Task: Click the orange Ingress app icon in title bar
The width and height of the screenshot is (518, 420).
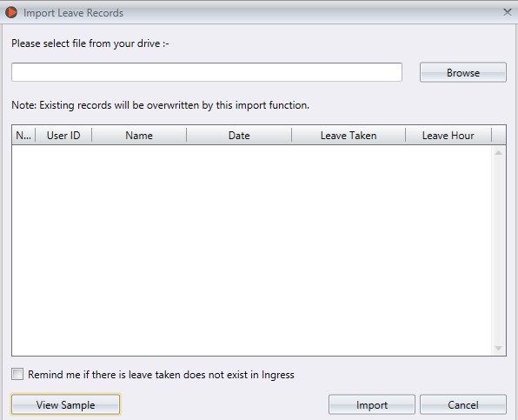Action: pyautogui.click(x=11, y=12)
